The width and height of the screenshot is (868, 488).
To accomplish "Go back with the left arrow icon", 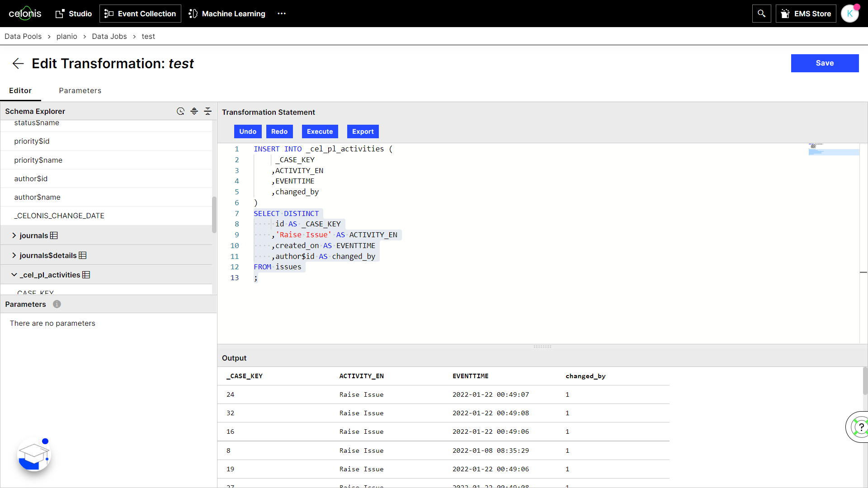I will pyautogui.click(x=18, y=63).
